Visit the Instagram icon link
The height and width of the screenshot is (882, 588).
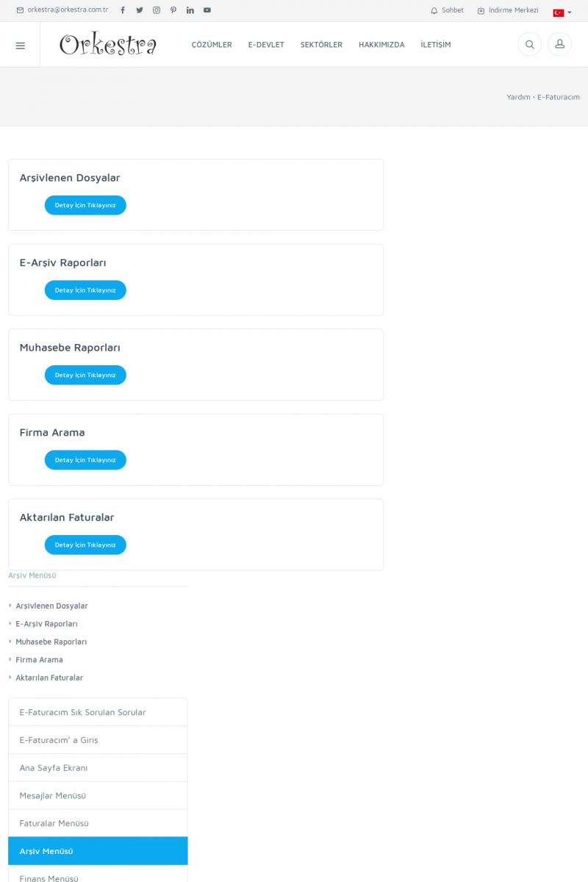(x=157, y=10)
